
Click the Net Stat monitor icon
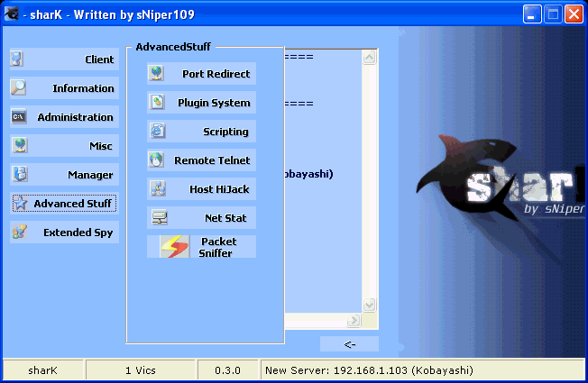(157, 218)
